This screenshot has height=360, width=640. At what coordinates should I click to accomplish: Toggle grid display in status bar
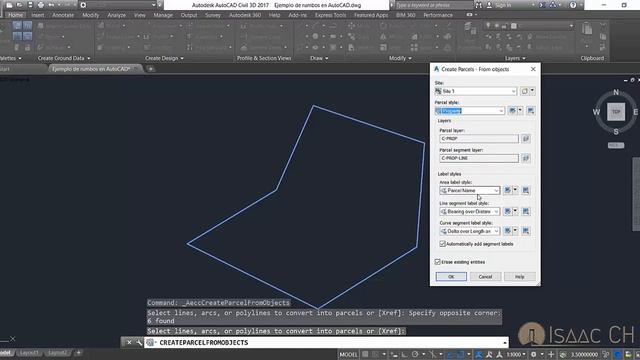pos(365,354)
